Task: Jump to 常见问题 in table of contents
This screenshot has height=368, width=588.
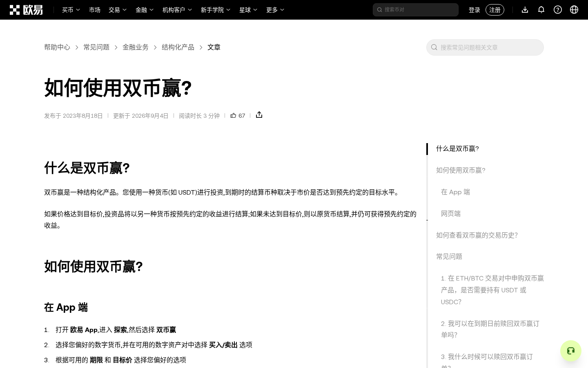Action: 449,257
